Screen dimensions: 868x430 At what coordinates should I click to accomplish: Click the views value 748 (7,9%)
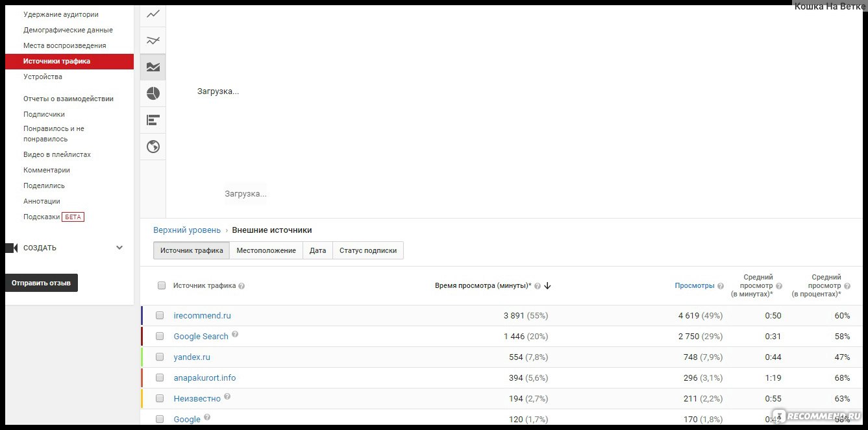coord(702,357)
